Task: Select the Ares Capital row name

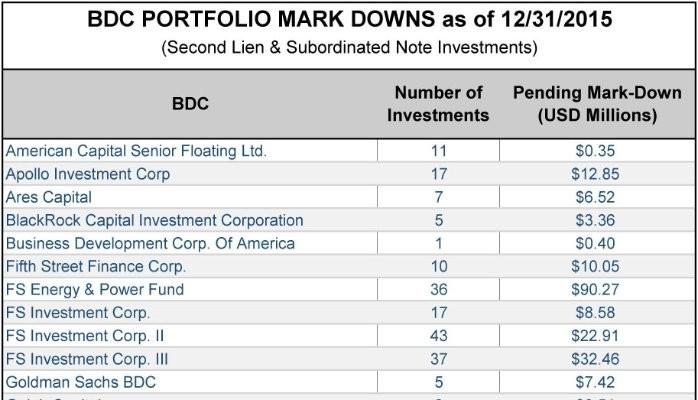Action: click(x=49, y=197)
